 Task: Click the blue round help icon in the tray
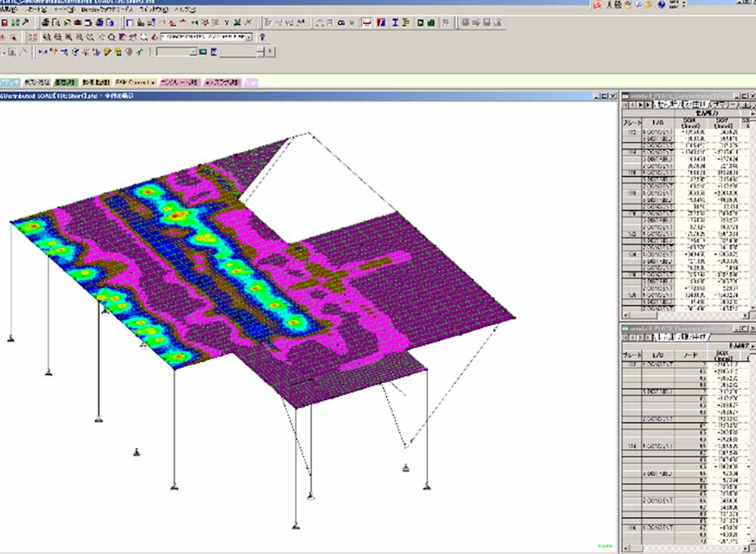(661, 5)
